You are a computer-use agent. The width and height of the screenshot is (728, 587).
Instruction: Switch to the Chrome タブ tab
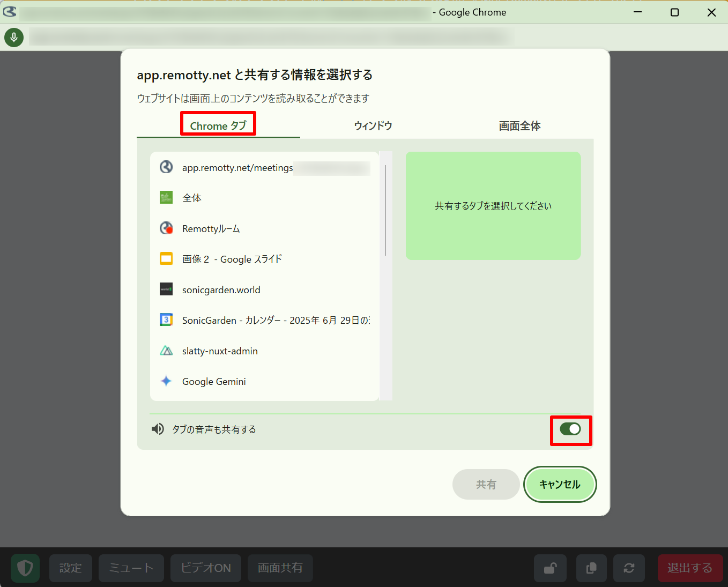(218, 125)
